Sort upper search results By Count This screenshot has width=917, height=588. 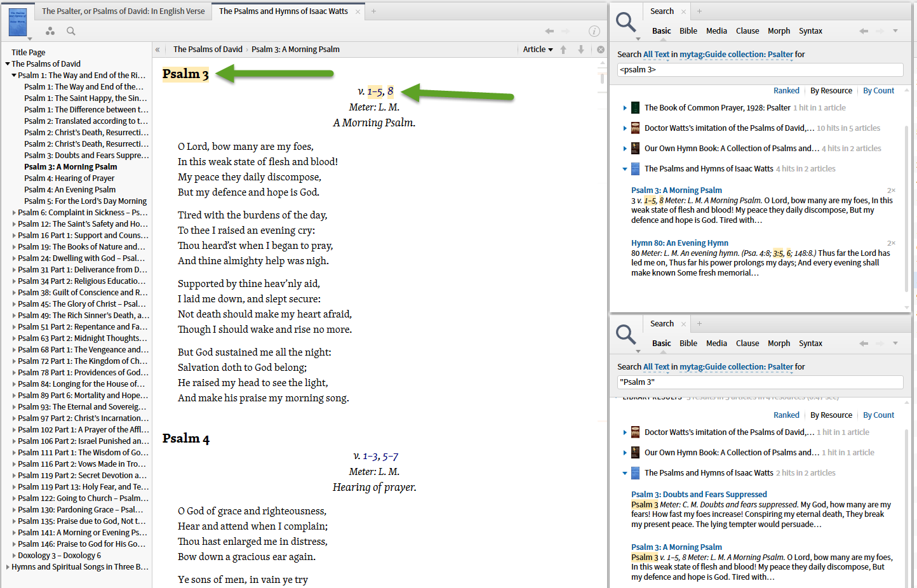pos(878,91)
